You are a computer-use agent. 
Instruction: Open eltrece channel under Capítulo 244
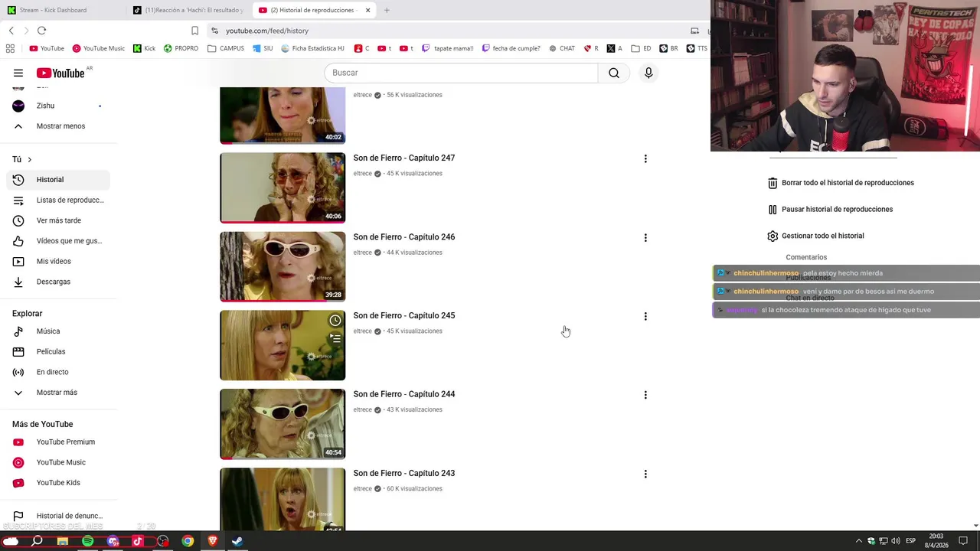363,410
